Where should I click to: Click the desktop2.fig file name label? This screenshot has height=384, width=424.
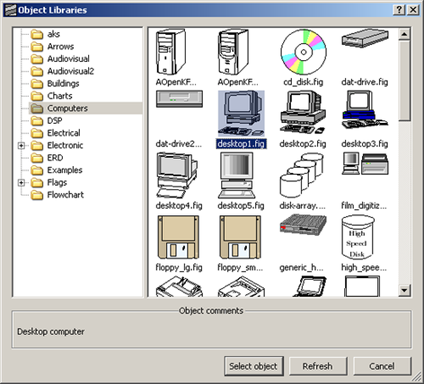coord(303,144)
